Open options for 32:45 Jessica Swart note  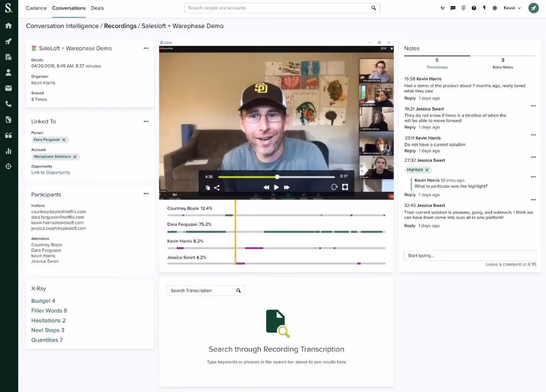[533, 200]
